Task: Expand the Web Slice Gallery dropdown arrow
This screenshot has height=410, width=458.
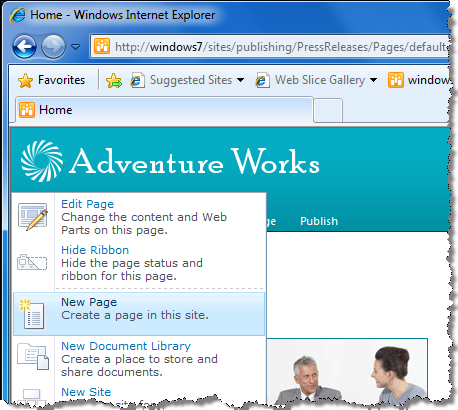Action: click(373, 80)
